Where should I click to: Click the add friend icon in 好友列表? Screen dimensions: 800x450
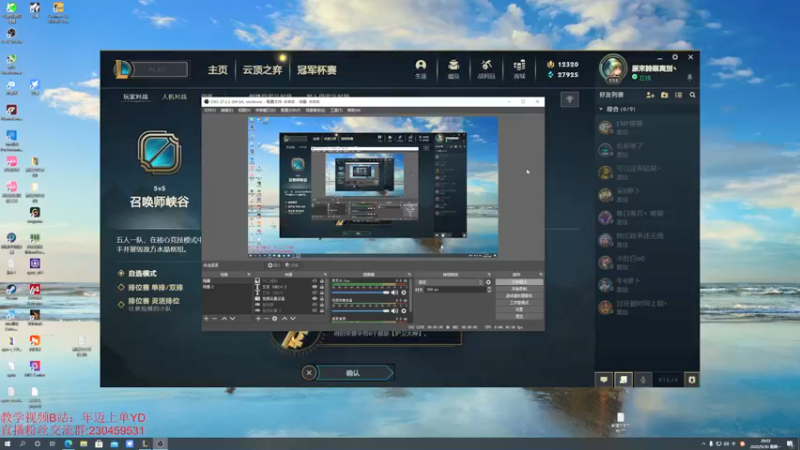[650, 95]
